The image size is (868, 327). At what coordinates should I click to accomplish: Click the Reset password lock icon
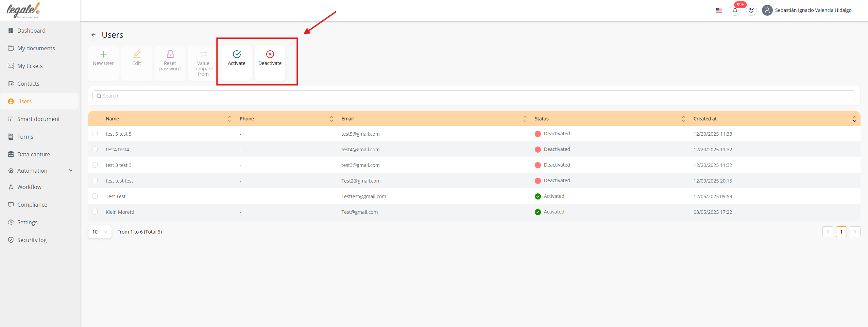[170, 54]
